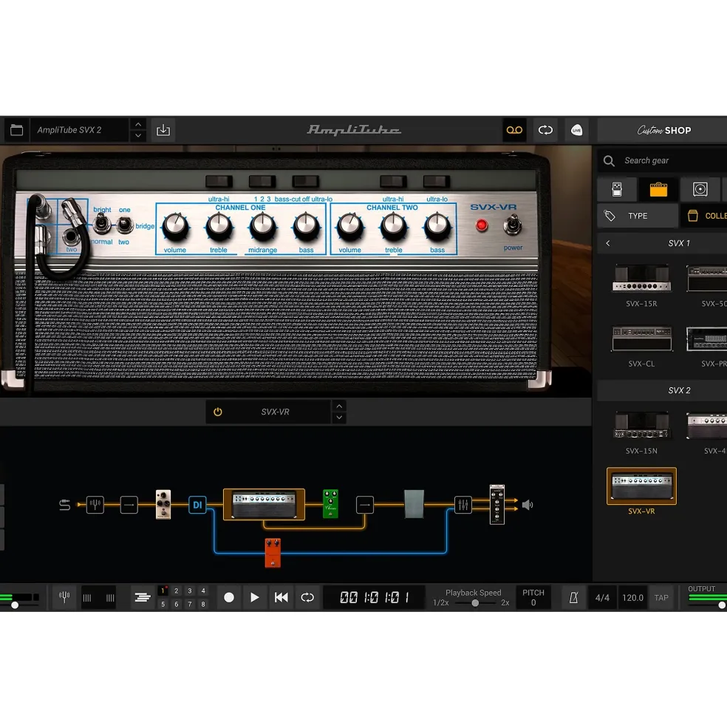Open the tuner icon in bottom bar
Image resolution: width=727 pixels, height=728 pixels.
pos(64,597)
